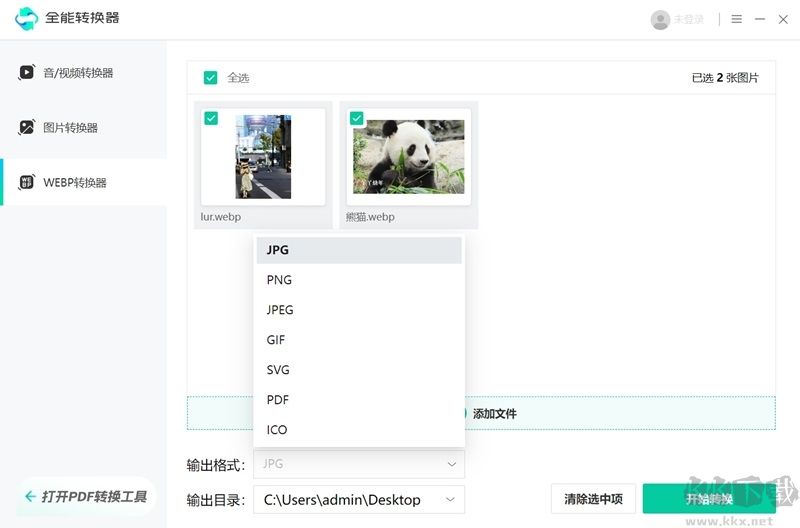Click the 全能转换器 title text
The width and height of the screenshot is (800, 528).
coord(82,18)
